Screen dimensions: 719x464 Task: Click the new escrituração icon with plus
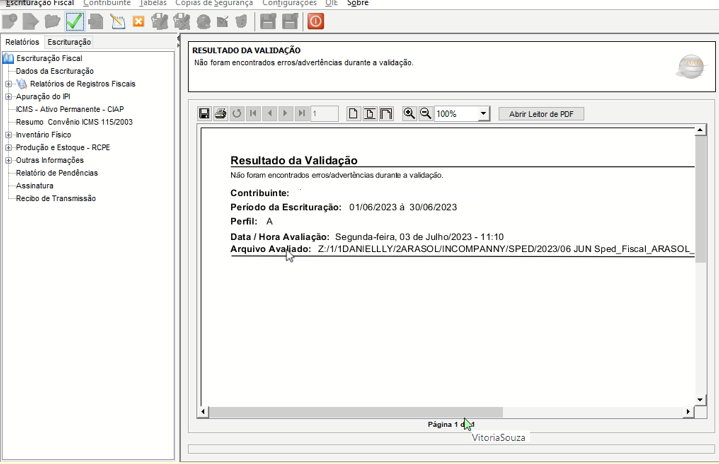(10, 22)
